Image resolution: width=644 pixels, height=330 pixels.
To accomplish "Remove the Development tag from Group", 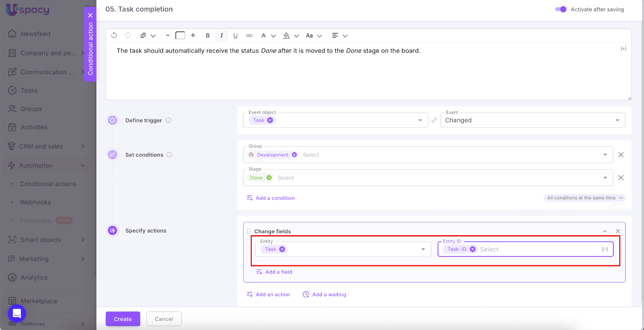I will (295, 155).
